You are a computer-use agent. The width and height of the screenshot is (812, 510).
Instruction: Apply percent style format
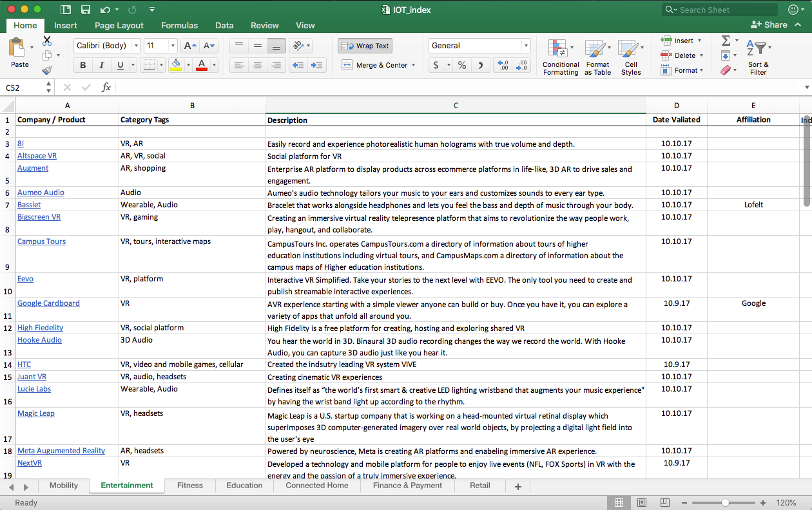point(462,65)
